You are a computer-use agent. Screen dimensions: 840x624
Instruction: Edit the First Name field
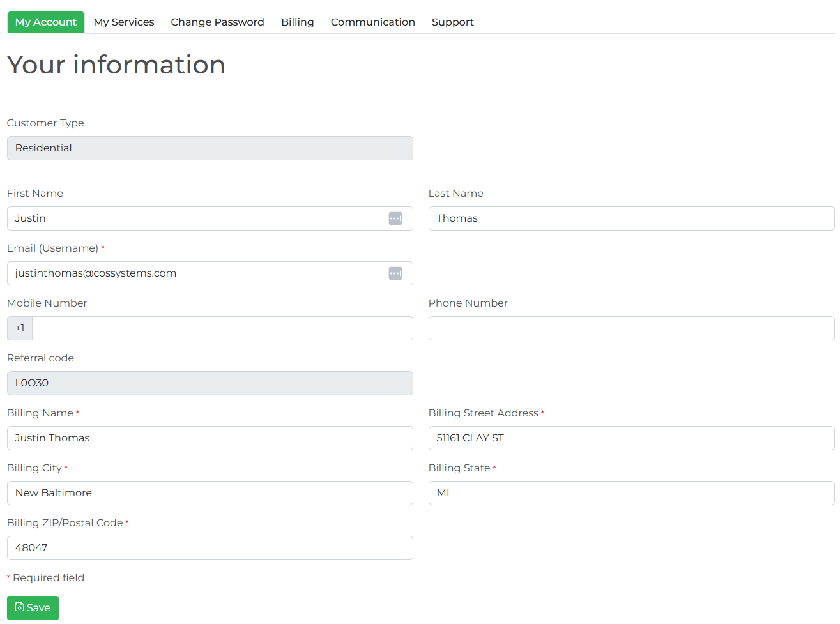[210, 218]
